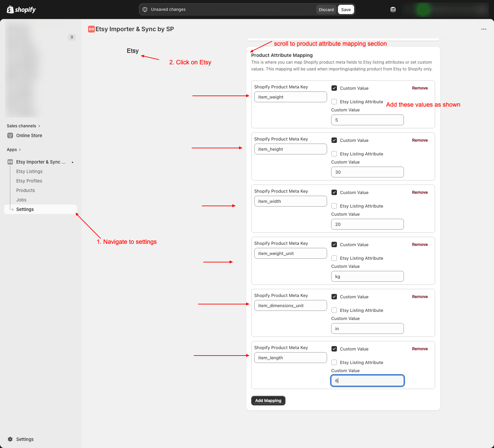
Task: Save the unsaved changes
Action: click(x=346, y=9)
